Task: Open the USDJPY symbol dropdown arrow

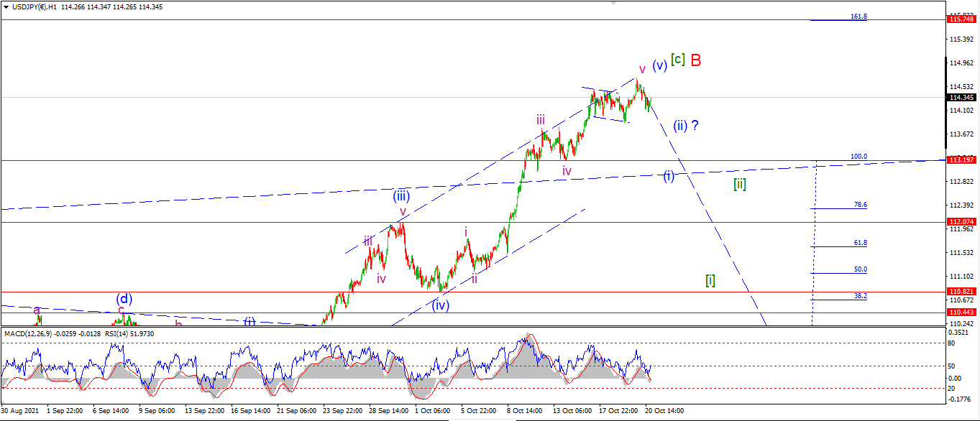Action: pyautogui.click(x=6, y=6)
